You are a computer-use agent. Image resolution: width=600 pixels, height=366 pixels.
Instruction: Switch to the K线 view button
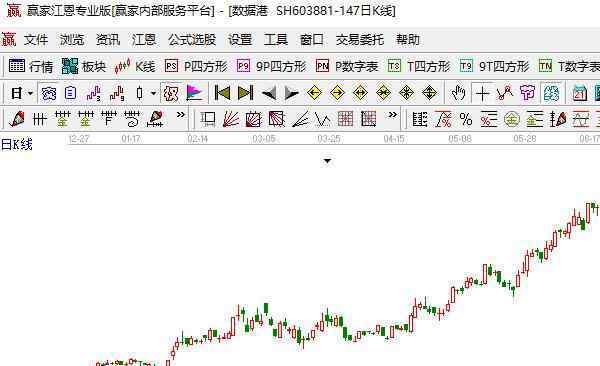point(135,66)
